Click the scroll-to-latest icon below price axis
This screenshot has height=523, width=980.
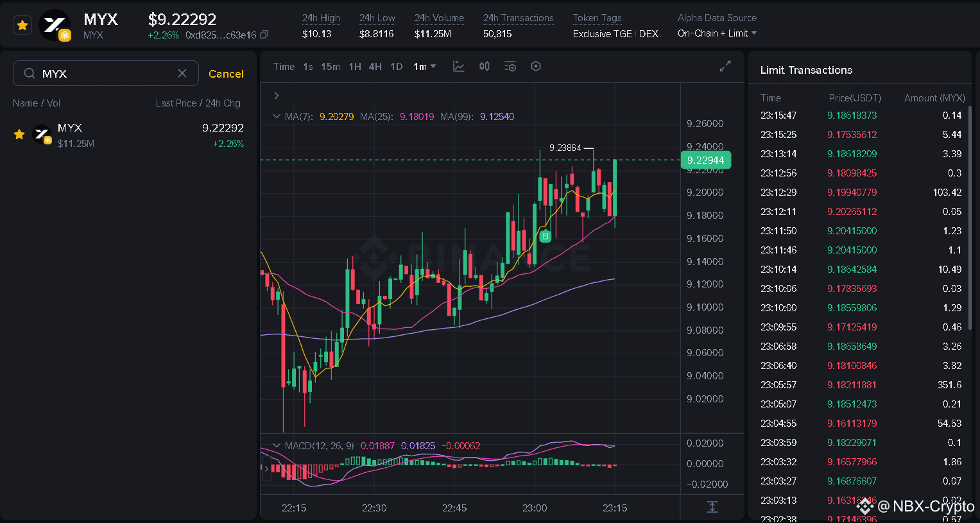(712, 507)
